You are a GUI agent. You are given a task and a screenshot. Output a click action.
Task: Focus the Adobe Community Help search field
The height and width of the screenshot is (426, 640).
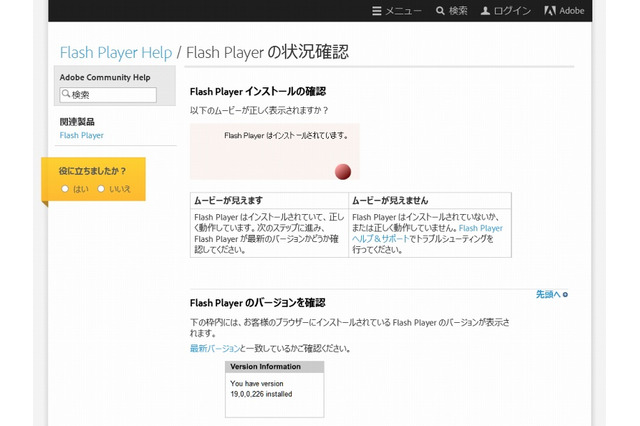point(108,95)
